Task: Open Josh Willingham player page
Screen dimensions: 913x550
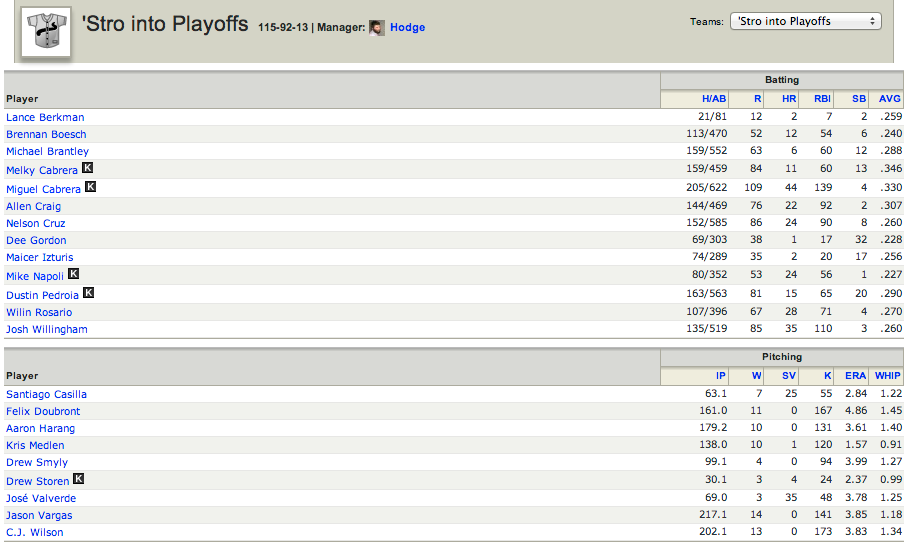Action: click(x=47, y=329)
